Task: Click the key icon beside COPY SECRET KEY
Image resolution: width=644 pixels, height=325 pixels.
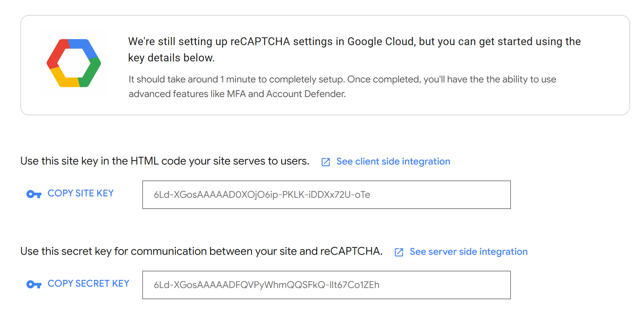Action: click(x=34, y=284)
